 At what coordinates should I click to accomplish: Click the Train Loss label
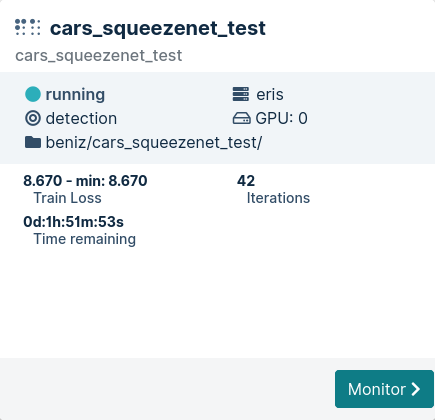click(x=67, y=198)
